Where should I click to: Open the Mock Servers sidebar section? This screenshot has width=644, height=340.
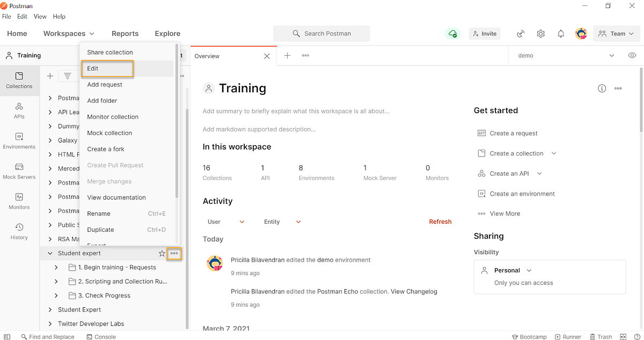pyautogui.click(x=19, y=171)
